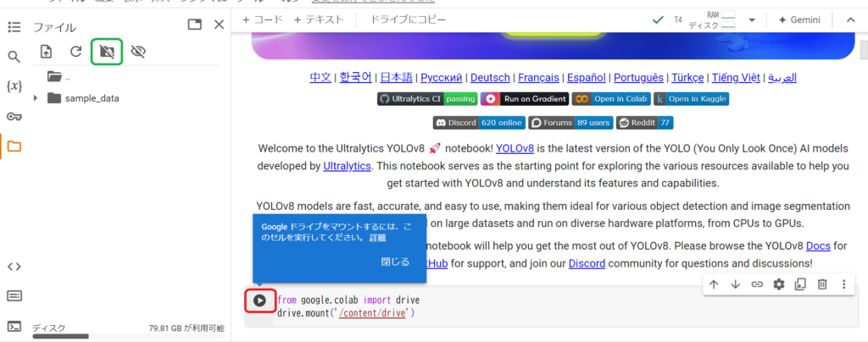The width and height of the screenshot is (868, 342).
Task: Open the Русский language link
Action: (x=442, y=77)
